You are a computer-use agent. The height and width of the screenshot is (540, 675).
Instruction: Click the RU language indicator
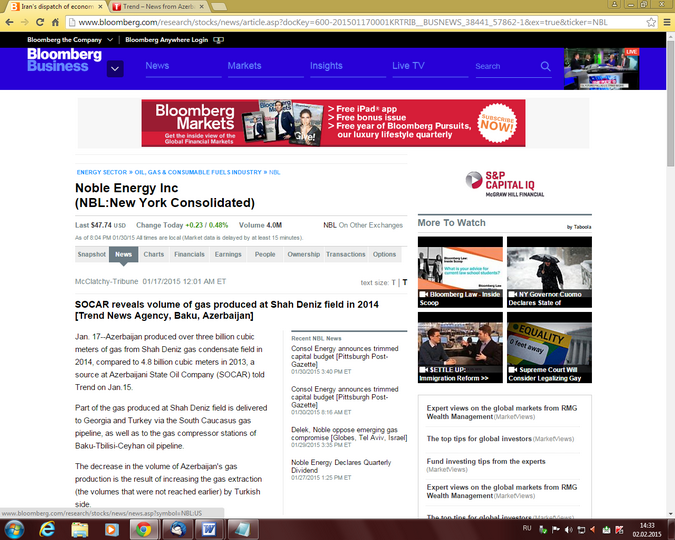527,528
